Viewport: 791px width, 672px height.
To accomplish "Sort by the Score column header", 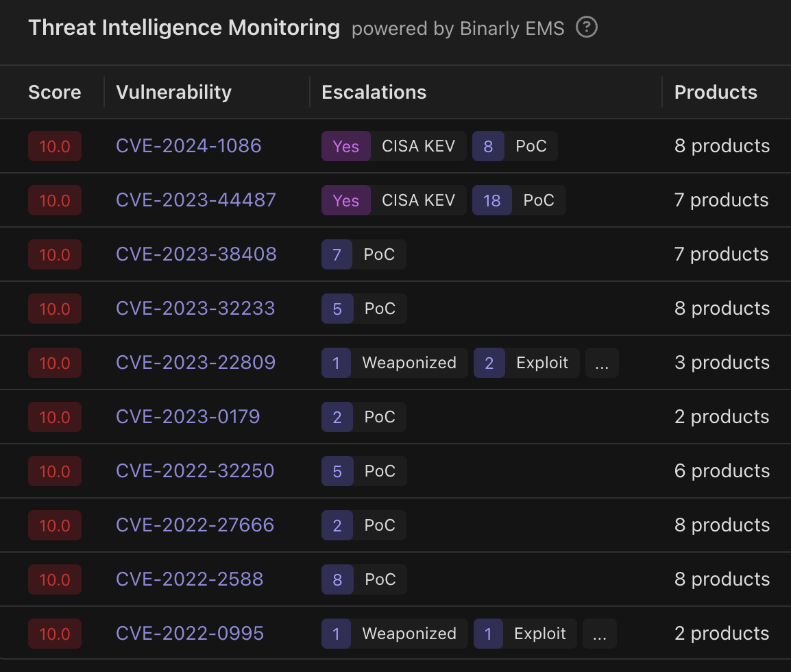I will click(55, 93).
